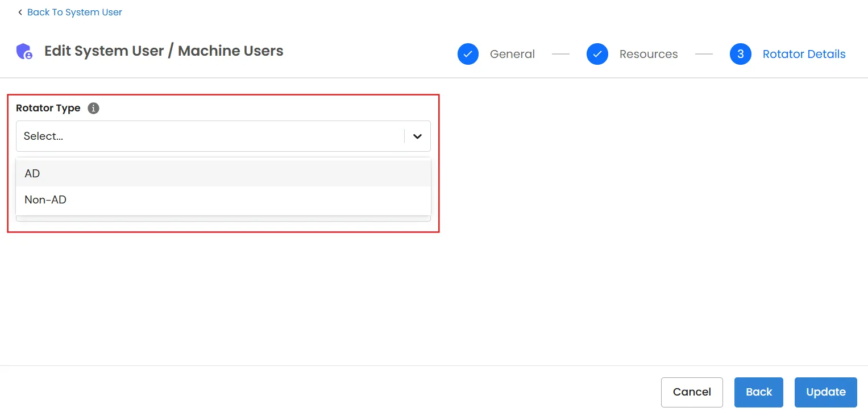
Task: Click the step 3 number circle
Action: tap(741, 54)
